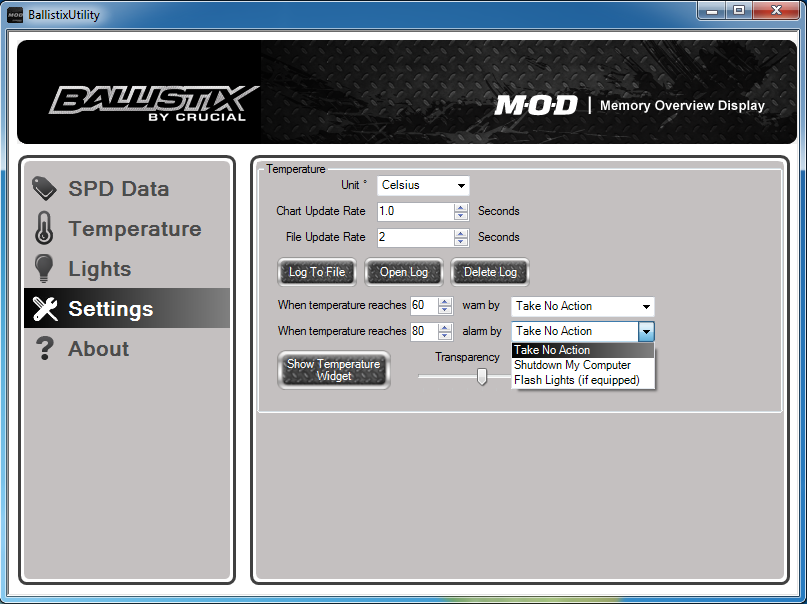807x604 pixels.
Task: Click the Transparency slider handle
Action: point(482,376)
